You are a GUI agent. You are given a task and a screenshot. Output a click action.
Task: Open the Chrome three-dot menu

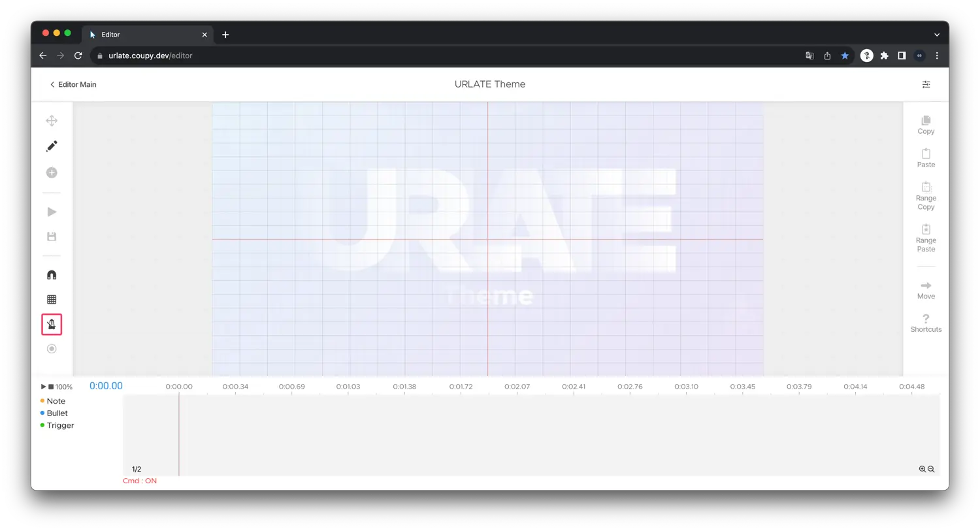(x=936, y=56)
